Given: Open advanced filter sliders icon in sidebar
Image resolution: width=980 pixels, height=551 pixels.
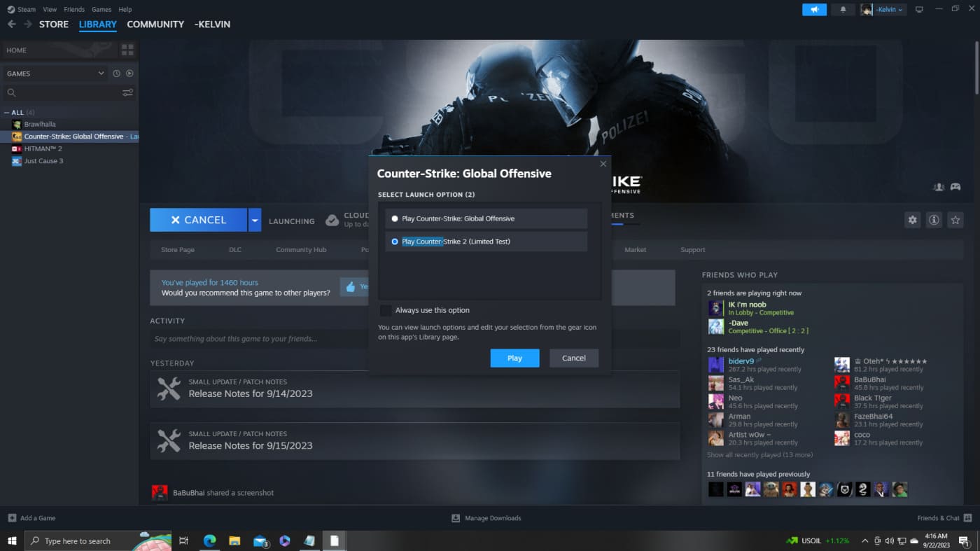Looking at the screenshot, I should (127, 92).
